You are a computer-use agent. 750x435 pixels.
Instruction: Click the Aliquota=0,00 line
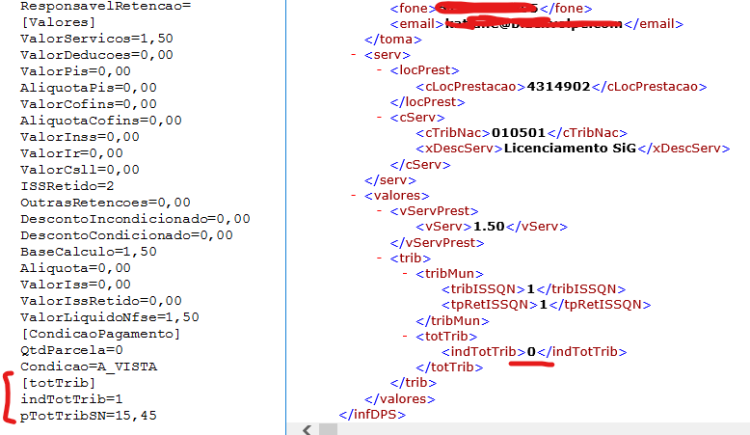point(75,268)
